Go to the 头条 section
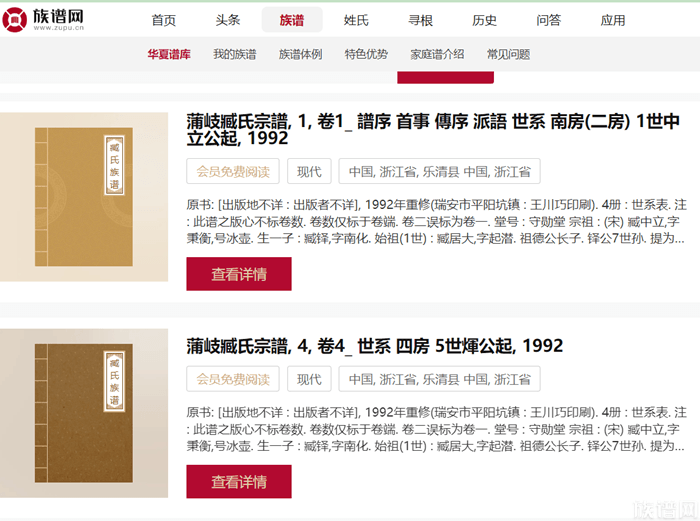The width and height of the screenshot is (700, 521). click(x=227, y=20)
